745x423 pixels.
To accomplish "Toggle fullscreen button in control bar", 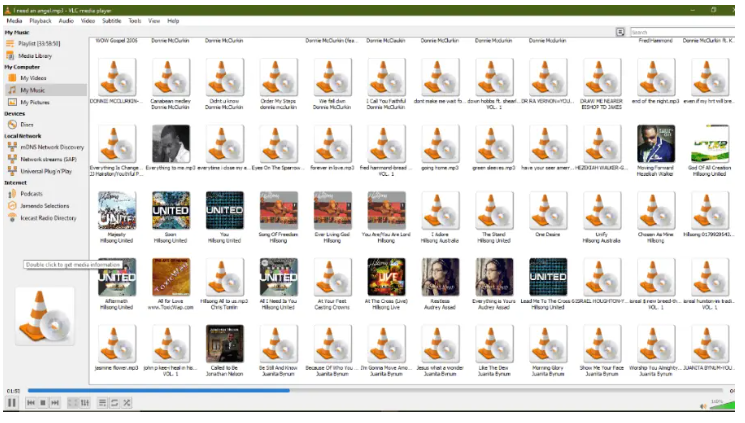I will [x=73, y=403].
